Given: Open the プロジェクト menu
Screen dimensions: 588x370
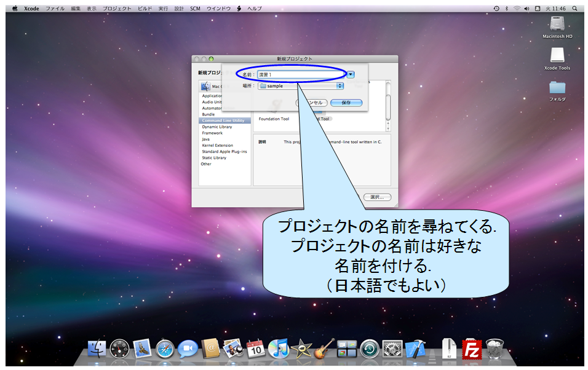Looking at the screenshot, I should click(x=117, y=8).
